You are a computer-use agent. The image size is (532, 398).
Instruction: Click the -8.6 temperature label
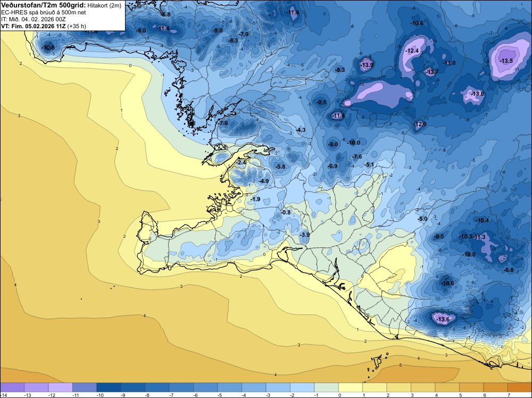(x=509, y=270)
